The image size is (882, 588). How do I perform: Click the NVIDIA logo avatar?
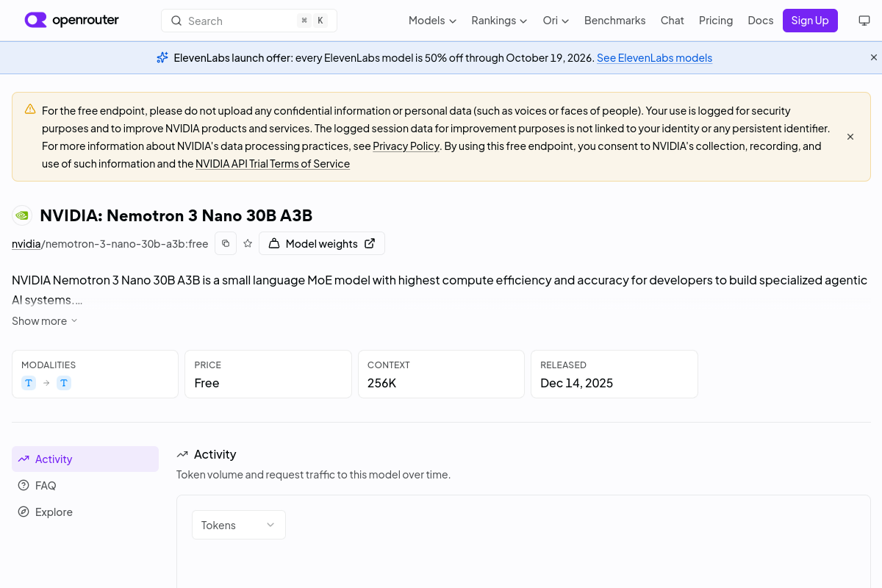point(22,215)
